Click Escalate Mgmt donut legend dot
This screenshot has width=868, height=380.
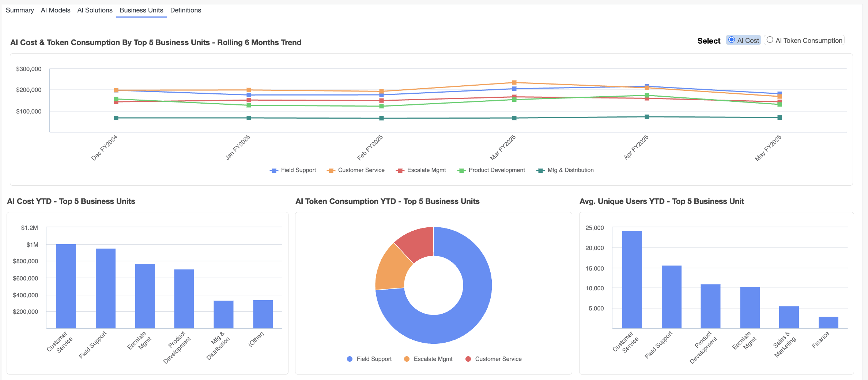click(407, 359)
